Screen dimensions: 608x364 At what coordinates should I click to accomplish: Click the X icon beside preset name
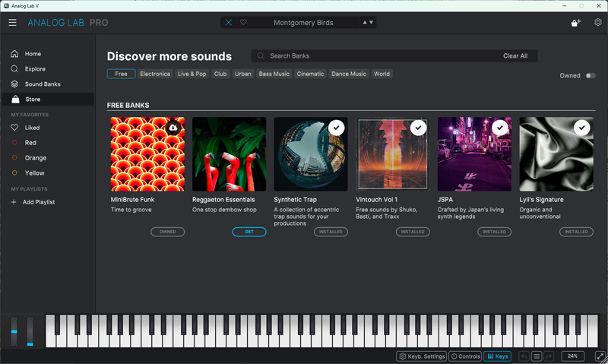pos(229,23)
